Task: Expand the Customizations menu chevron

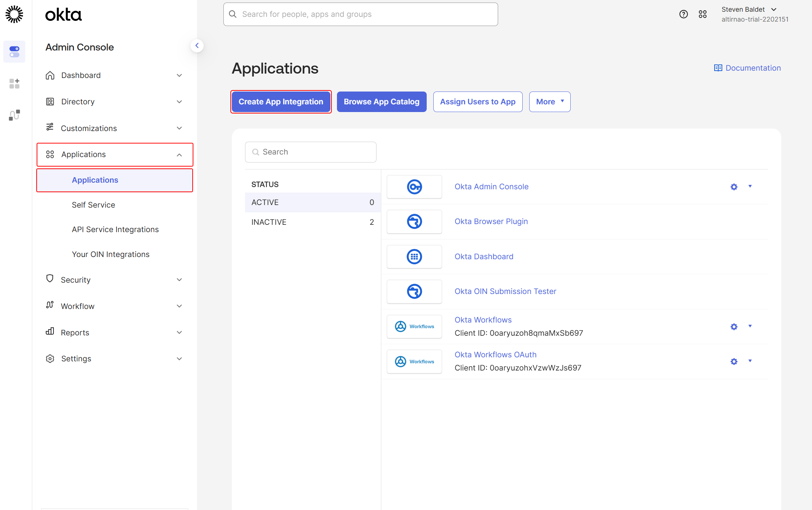Action: coord(179,128)
